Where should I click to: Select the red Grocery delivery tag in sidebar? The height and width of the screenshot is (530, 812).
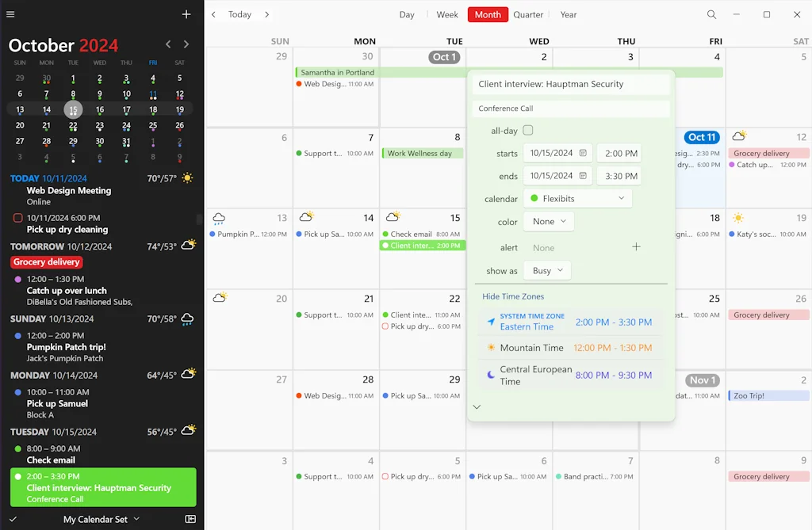tap(47, 262)
